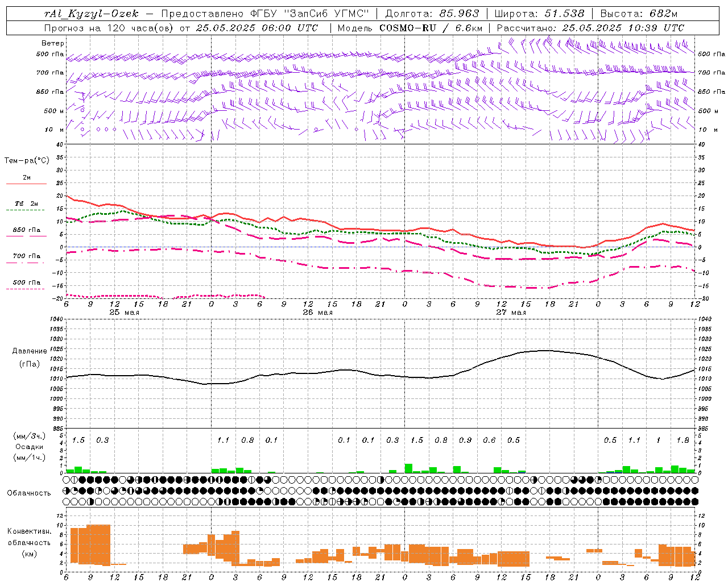The height and width of the screenshot is (582, 728).
Task: Click the (мм/3ч.) precipitation unit label
Action: [x=30, y=436]
